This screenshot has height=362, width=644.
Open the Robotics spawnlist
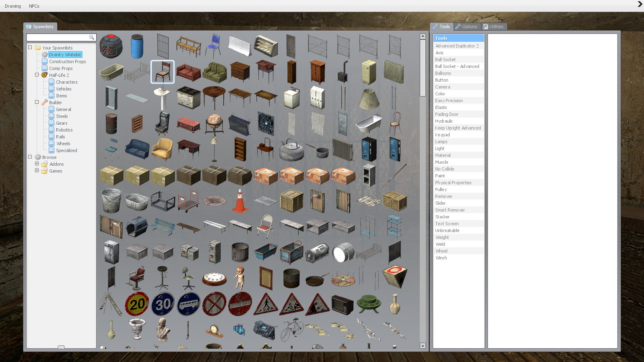(64, 130)
